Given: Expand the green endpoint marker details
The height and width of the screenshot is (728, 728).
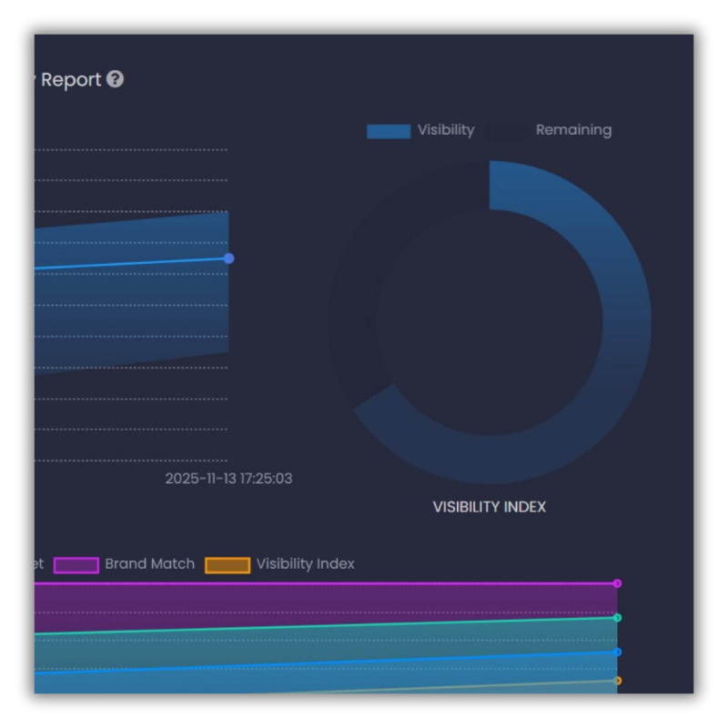Looking at the screenshot, I should pos(618,617).
